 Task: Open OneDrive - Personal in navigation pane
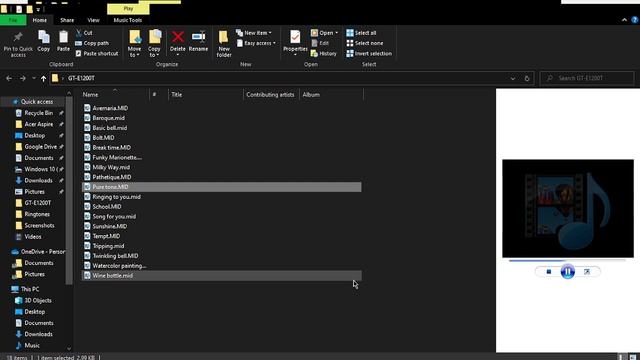coord(42,252)
